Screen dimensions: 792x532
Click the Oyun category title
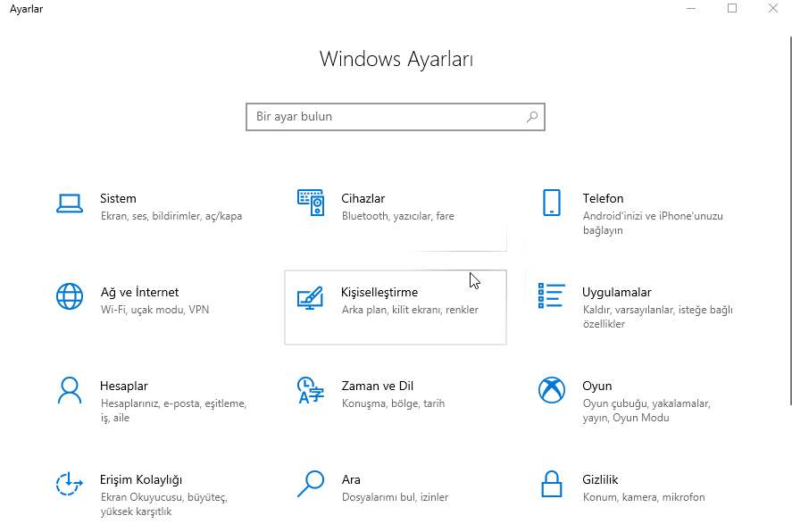597,387
